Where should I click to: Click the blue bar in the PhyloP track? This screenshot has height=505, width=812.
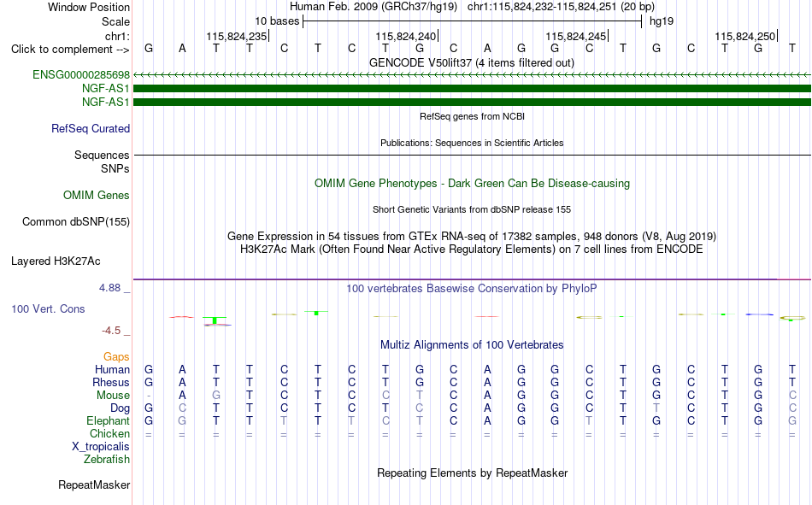pyautogui.click(x=759, y=314)
